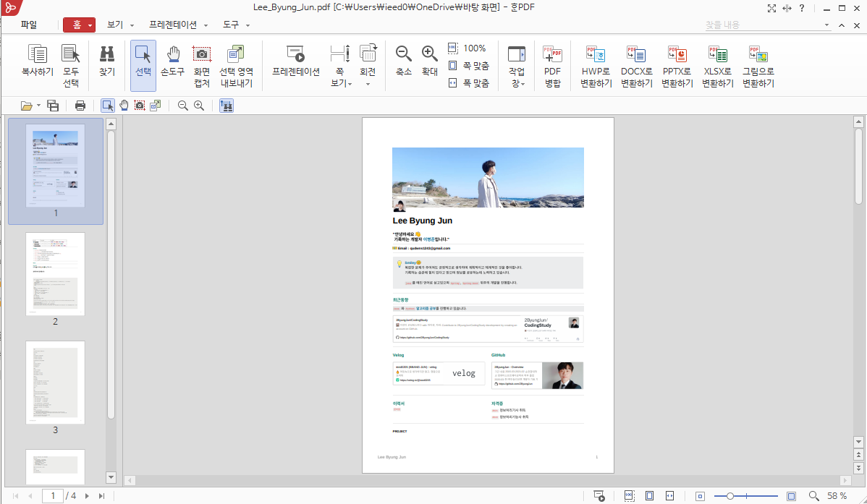Open the 파일 menu

point(29,25)
